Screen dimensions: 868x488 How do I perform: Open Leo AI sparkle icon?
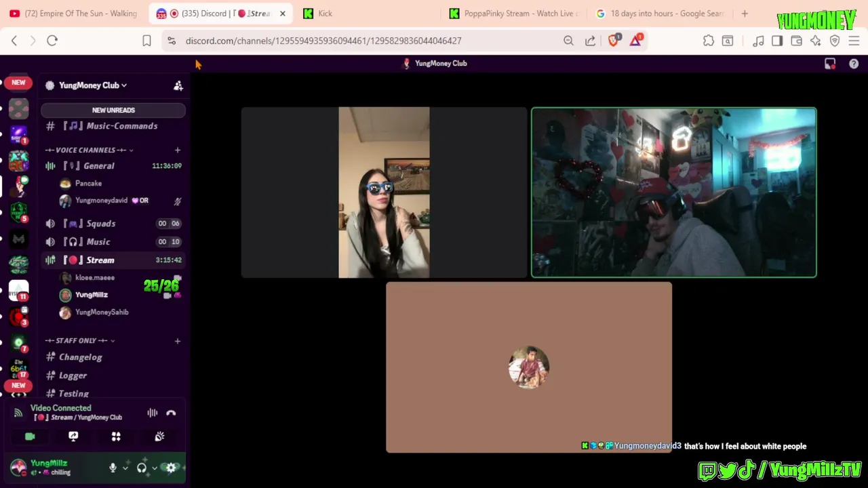(816, 41)
